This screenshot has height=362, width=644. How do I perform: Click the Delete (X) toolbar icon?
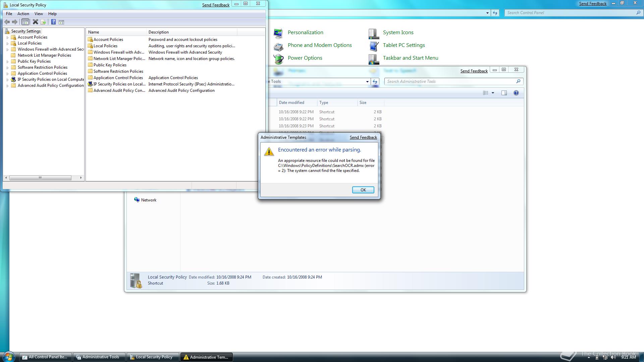pos(35,22)
